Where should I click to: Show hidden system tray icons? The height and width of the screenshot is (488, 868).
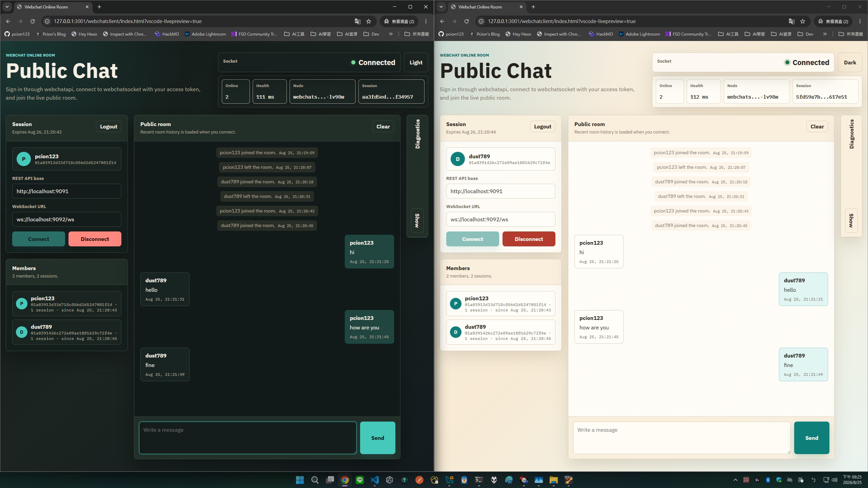(x=735, y=480)
